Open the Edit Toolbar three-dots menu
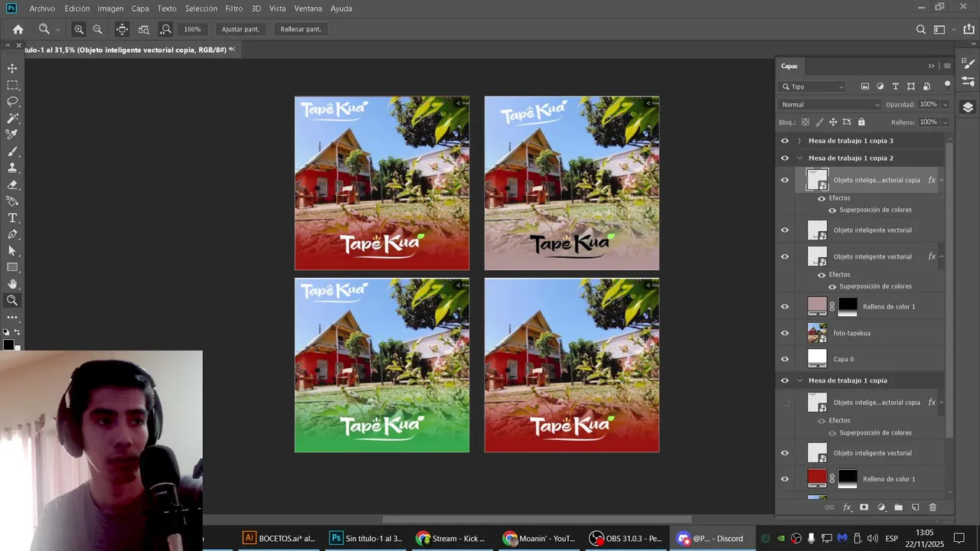This screenshot has width=980, height=551. click(x=12, y=317)
